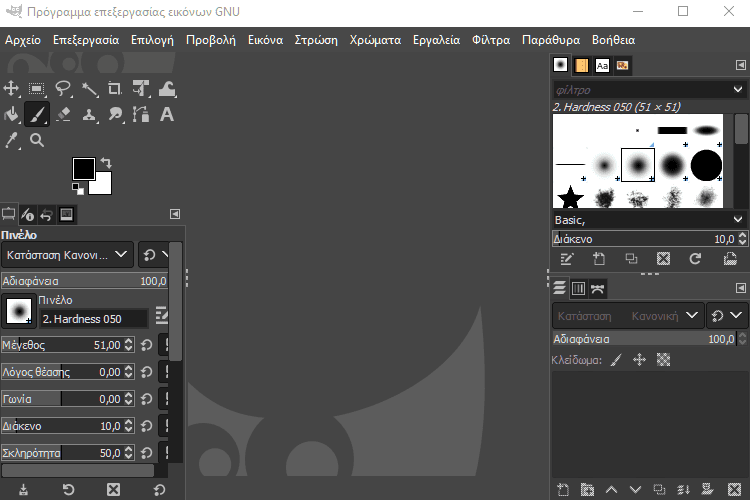This screenshot has width=750, height=500.
Task: Click the brush preview thumbnail in tool options
Action: 19,311
